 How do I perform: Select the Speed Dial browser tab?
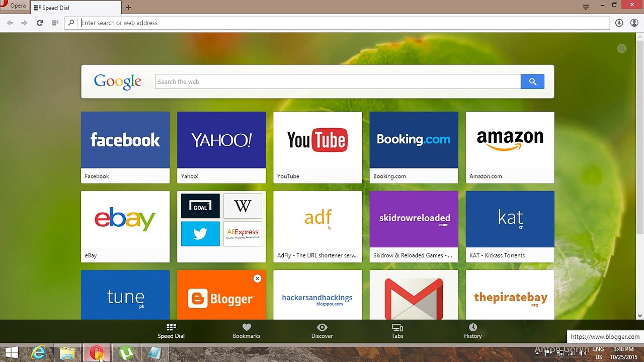pyautogui.click(x=75, y=8)
